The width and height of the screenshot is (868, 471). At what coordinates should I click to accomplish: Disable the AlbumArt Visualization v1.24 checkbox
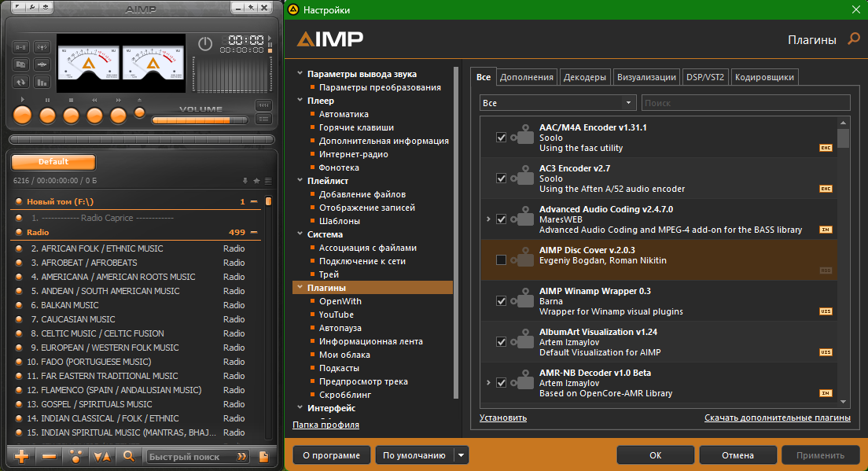coord(501,342)
